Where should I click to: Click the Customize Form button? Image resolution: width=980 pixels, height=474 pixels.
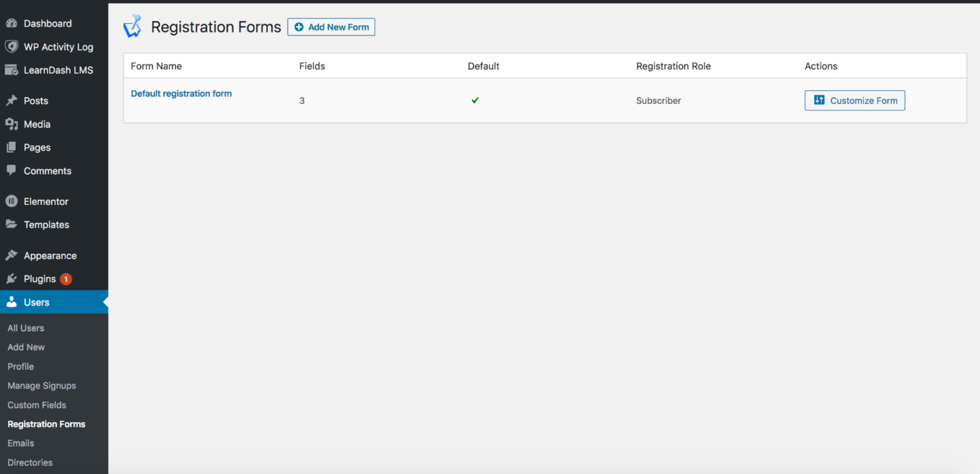click(854, 100)
